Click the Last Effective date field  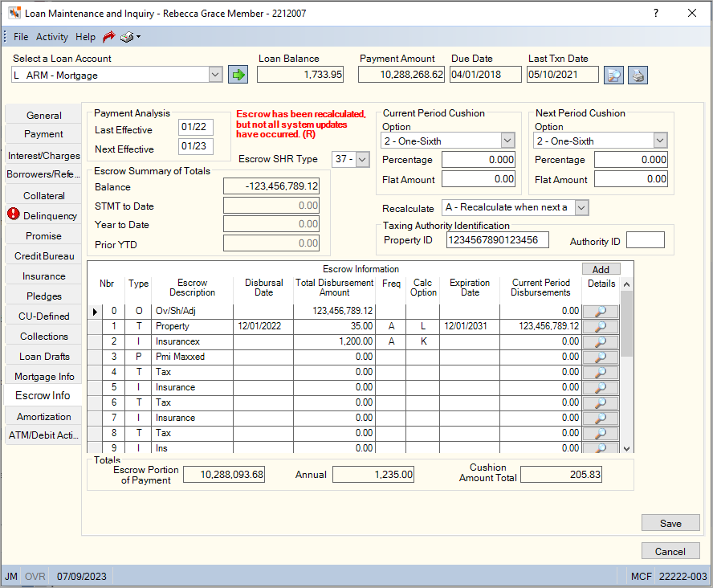coord(196,128)
